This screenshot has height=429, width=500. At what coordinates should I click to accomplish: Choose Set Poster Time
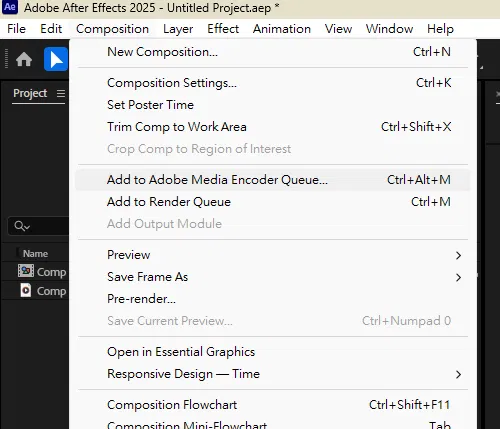273,105
